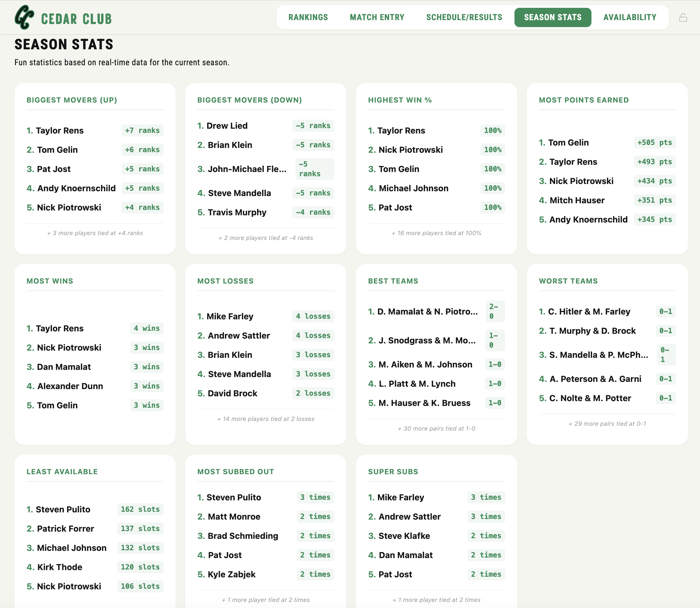Click '+ 2 more players tied at -4 ranks'
The width and height of the screenshot is (700, 608).
click(x=266, y=238)
